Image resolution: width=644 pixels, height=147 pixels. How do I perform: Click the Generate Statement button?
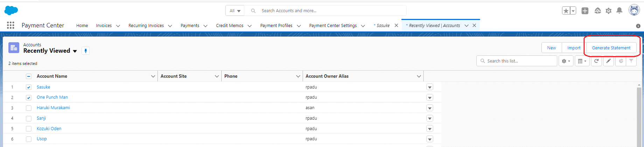click(x=611, y=48)
